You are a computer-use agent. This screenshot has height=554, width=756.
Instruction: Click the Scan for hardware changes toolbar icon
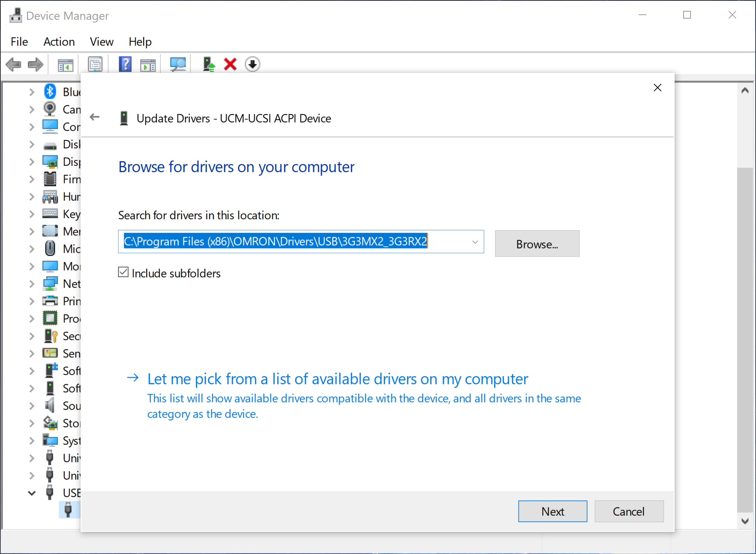click(178, 64)
